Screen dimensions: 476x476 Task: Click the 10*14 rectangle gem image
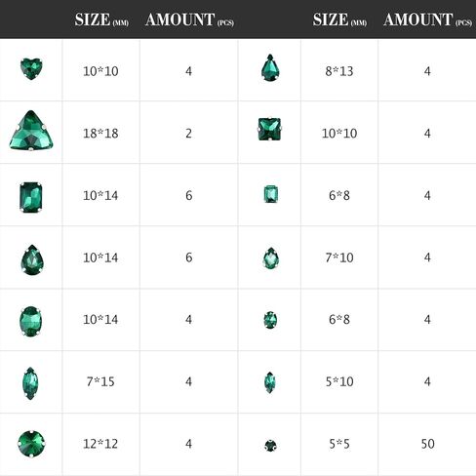tap(31, 197)
